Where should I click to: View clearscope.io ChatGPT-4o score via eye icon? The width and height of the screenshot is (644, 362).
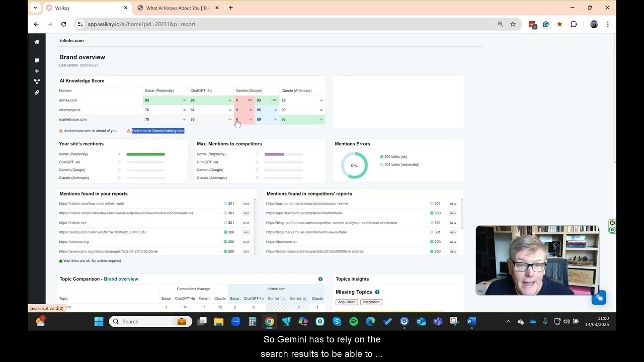click(x=230, y=110)
